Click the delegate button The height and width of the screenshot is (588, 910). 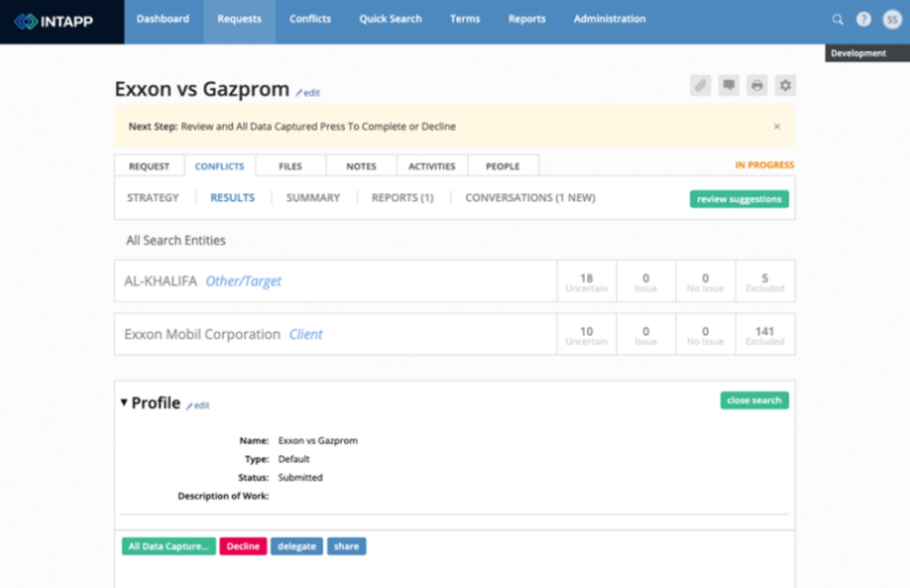(296, 546)
